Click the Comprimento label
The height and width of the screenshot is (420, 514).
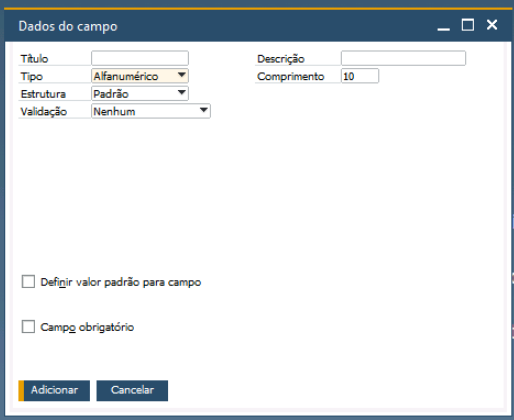[291, 77]
